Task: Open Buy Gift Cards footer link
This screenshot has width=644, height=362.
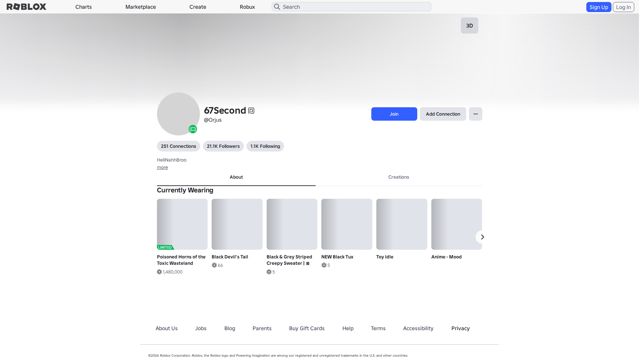Action: pos(307,328)
